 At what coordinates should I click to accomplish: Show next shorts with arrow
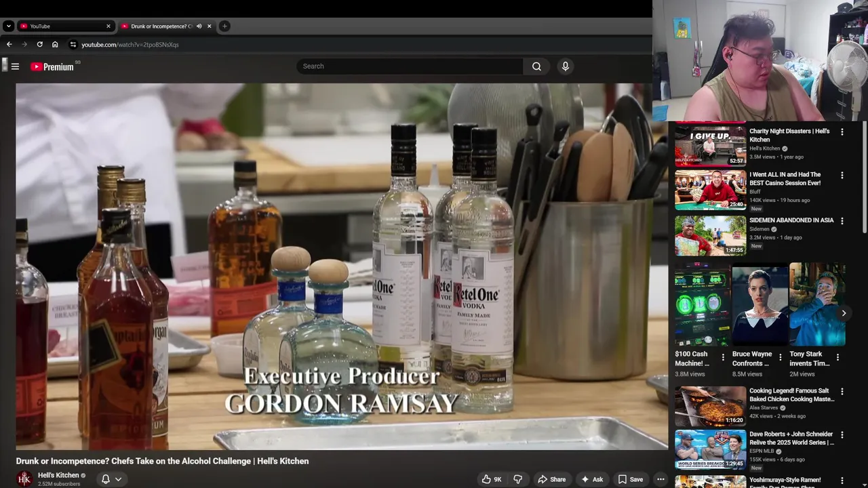(844, 313)
